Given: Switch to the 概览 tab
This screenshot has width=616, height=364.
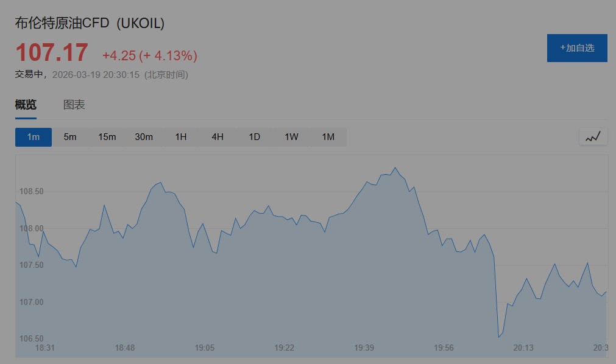Looking at the screenshot, I should pos(26,105).
